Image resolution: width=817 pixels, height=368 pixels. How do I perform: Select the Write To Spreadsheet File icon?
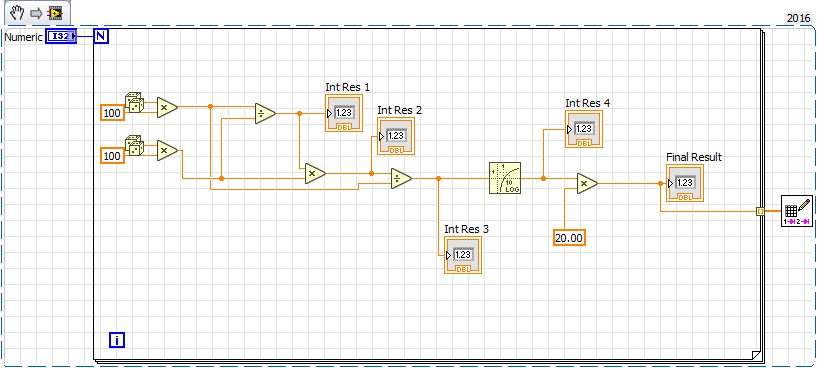click(797, 211)
